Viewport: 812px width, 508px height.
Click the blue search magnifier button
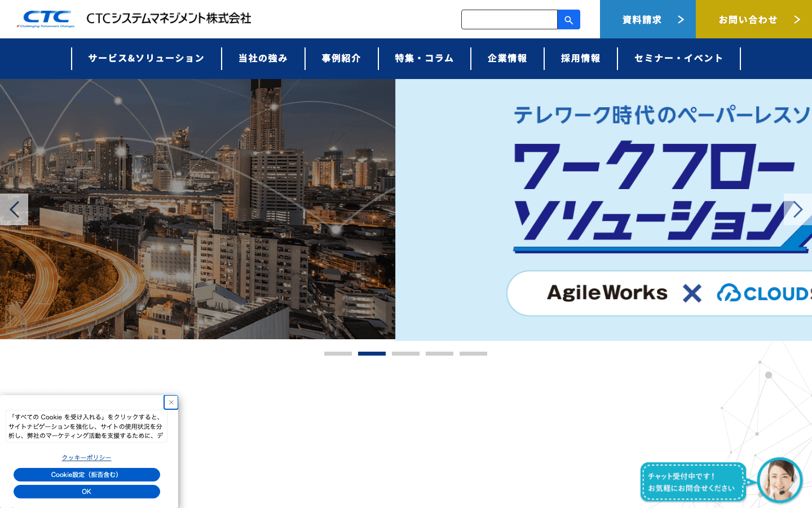568,20
